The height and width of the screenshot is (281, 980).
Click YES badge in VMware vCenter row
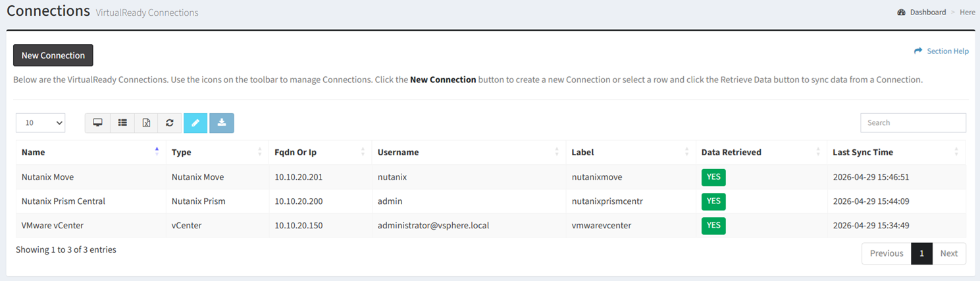[x=713, y=225]
